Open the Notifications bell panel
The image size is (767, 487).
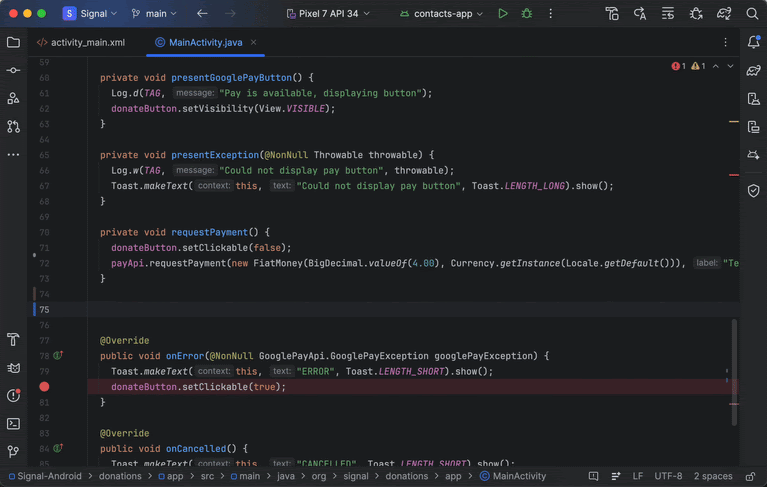click(754, 43)
